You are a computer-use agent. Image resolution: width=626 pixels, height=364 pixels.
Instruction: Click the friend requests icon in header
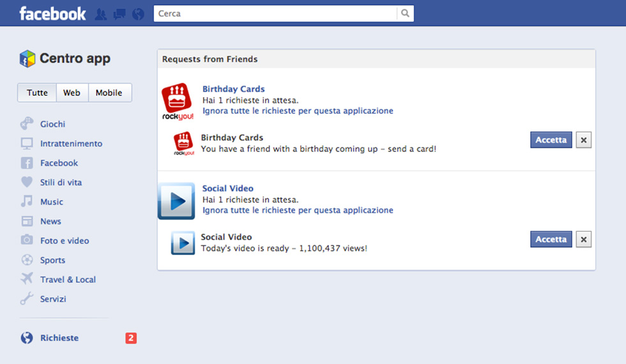pos(100,14)
